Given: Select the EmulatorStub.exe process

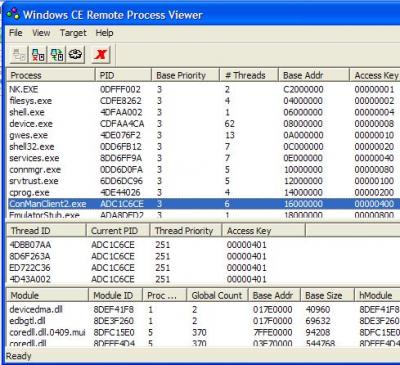Looking at the screenshot, I should (203, 214).
